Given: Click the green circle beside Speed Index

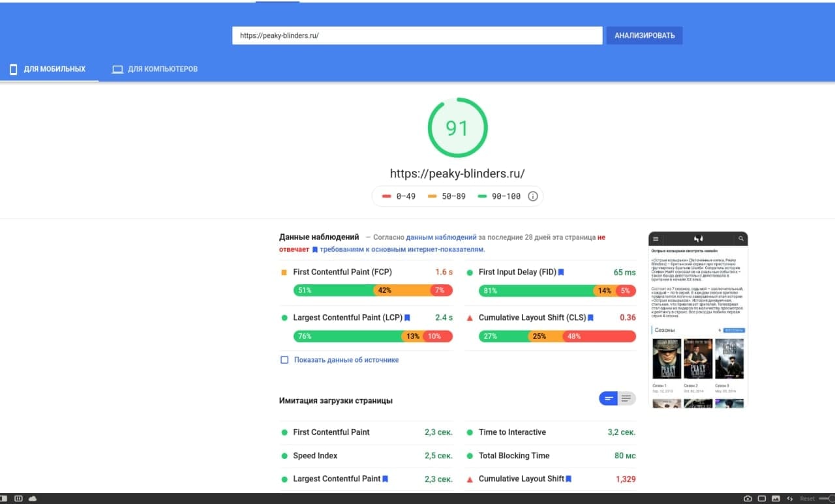Looking at the screenshot, I should click(284, 456).
